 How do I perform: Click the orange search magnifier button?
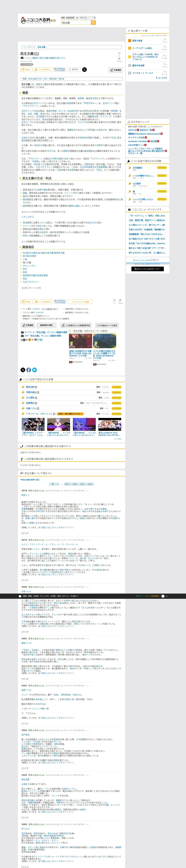(93, 23)
